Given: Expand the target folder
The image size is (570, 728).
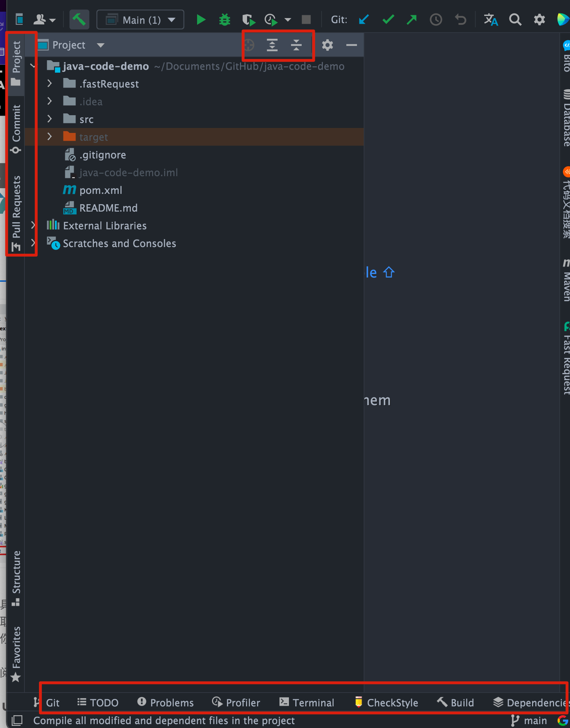Looking at the screenshot, I should coord(50,137).
